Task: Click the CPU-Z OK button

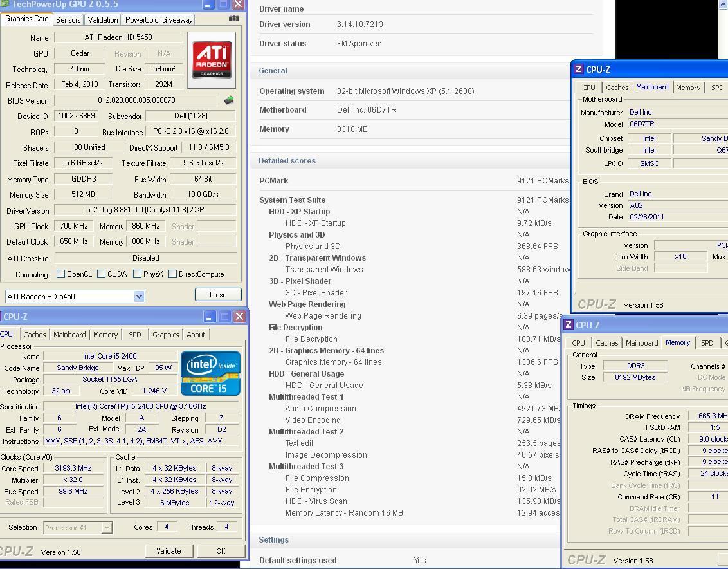Action: click(x=221, y=551)
